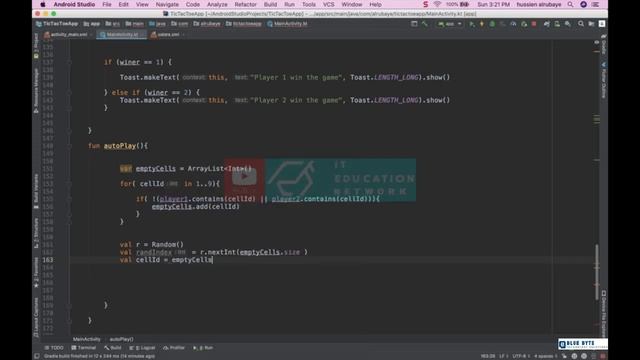Open the Favorites side panel
640x360 pixels.
(x=36, y=273)
